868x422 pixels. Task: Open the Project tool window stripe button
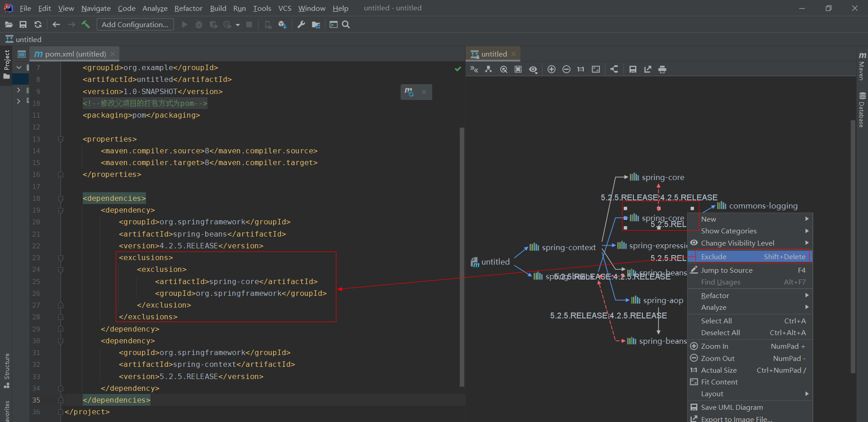coord(7,64)
